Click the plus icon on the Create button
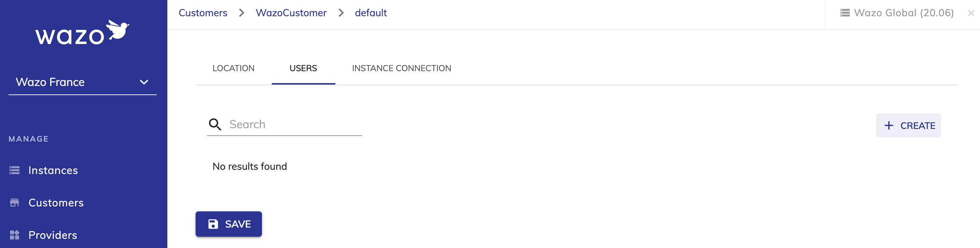The image size is (980, 248). [889, 125]
